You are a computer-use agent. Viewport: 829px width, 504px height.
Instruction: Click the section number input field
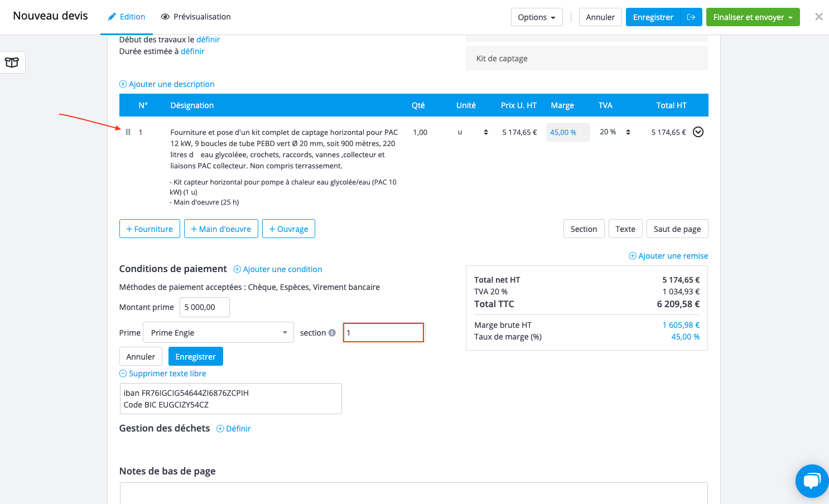click(383, 333)
